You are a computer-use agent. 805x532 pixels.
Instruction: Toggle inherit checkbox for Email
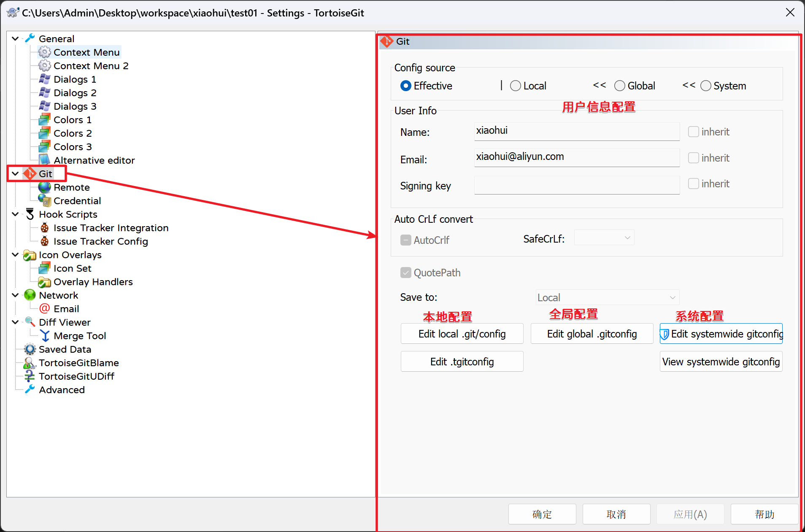(694, 158)
